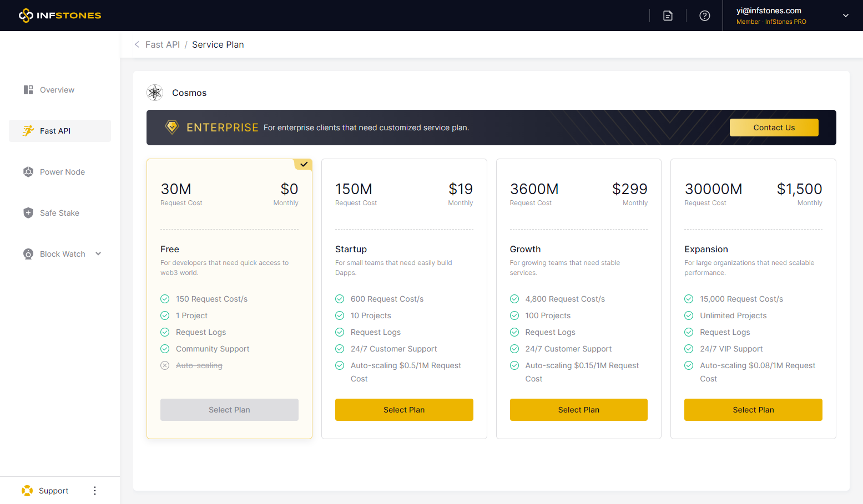Image resolution: width=863 pixels, height=504 pixels.
Task: Click the Member InfStones PRO label
Action: [771, 22]
